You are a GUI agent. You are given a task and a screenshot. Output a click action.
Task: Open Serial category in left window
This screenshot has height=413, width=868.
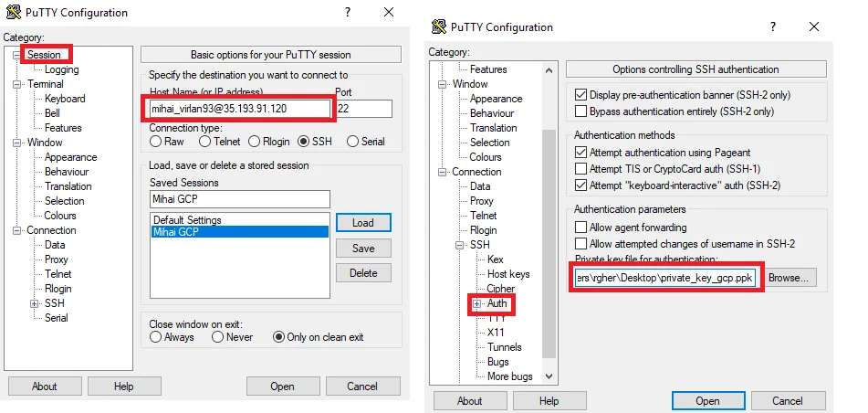[x=56, y=318]
